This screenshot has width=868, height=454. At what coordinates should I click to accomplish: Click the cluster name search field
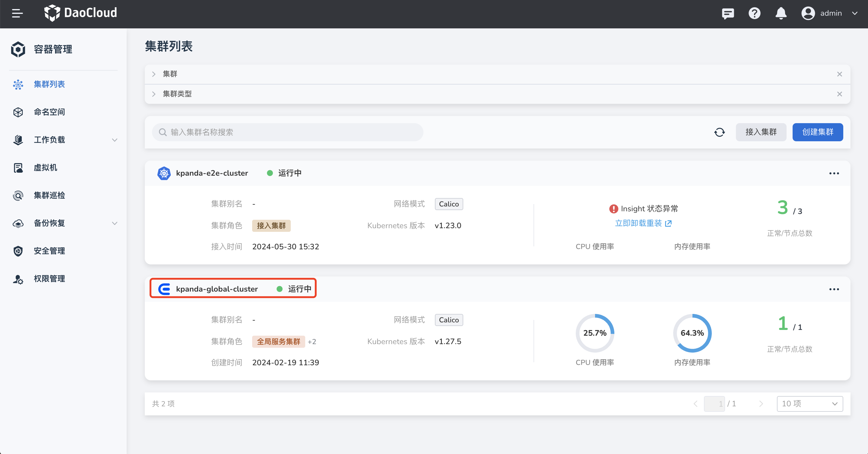(x=287, y=132)
